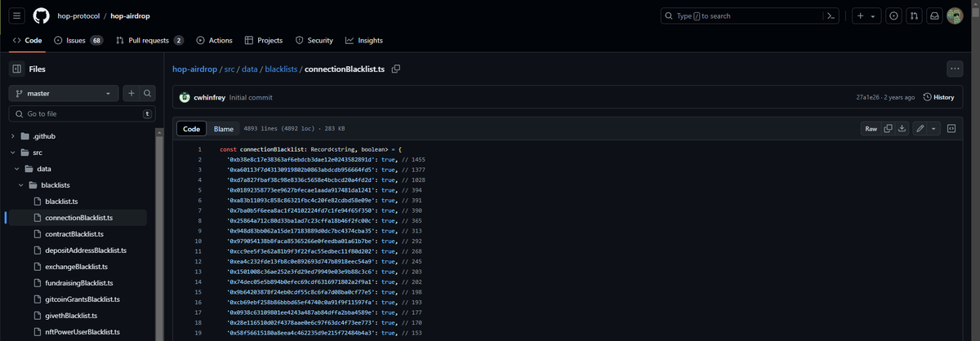Add a file with the plus icon
Image resolution: width=980 pixels, height=341 pixels.
(x=131, y=94)
